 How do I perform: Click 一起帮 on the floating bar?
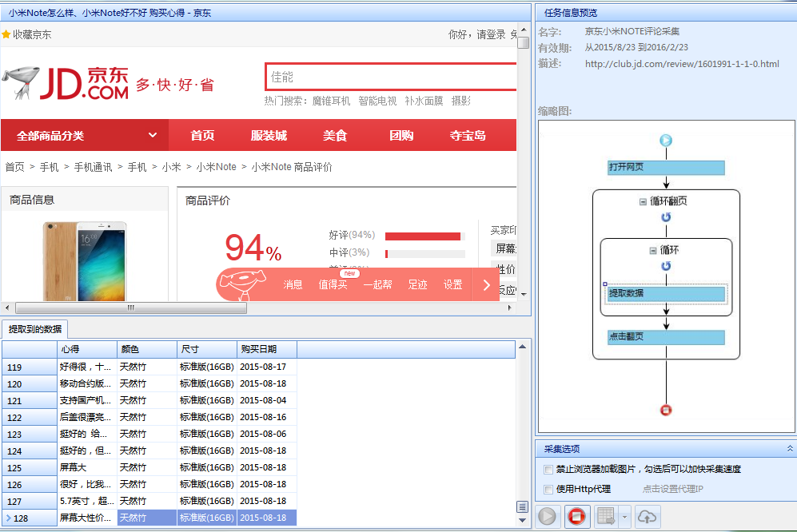pyautogui.click(x=377, y=284)
